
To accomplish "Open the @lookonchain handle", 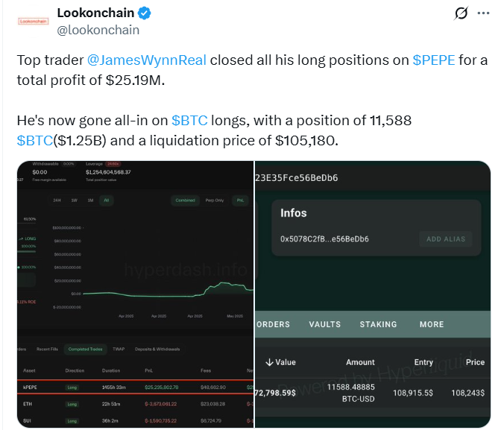I will click(x=98, y=30).
